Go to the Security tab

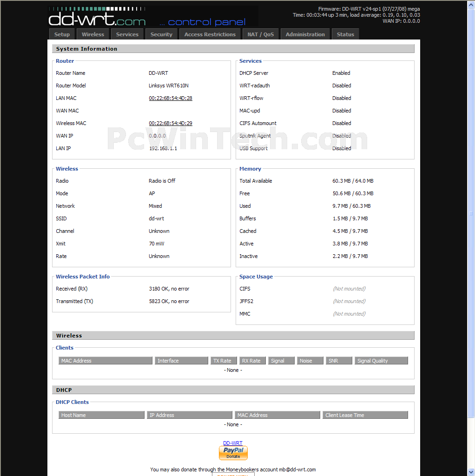(x=161, y=34)
